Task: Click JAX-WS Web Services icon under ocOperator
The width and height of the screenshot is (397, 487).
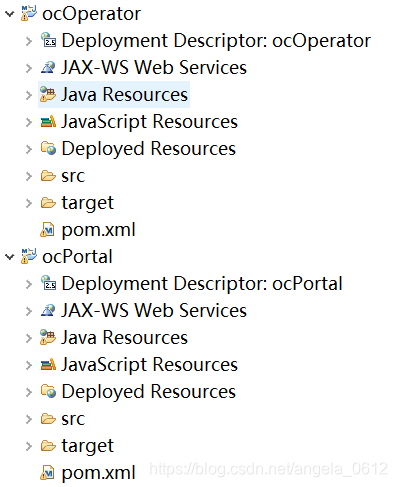Action: (x=48, y=67)
